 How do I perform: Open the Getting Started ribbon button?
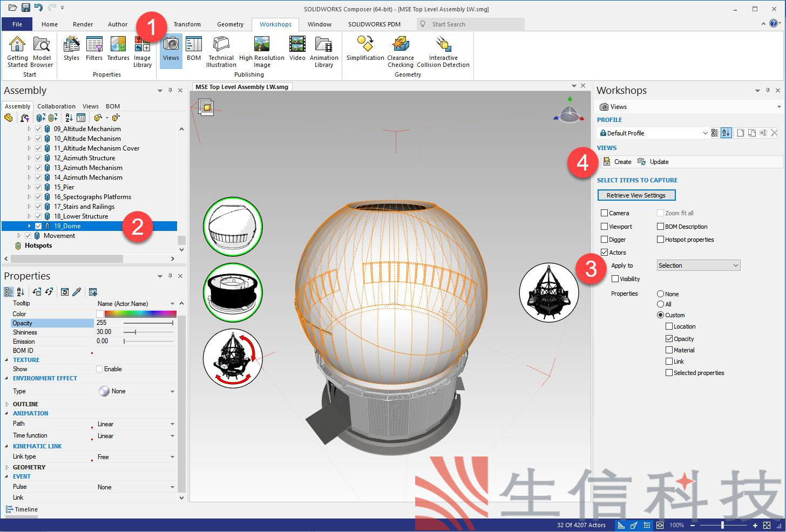pos(17,52)
